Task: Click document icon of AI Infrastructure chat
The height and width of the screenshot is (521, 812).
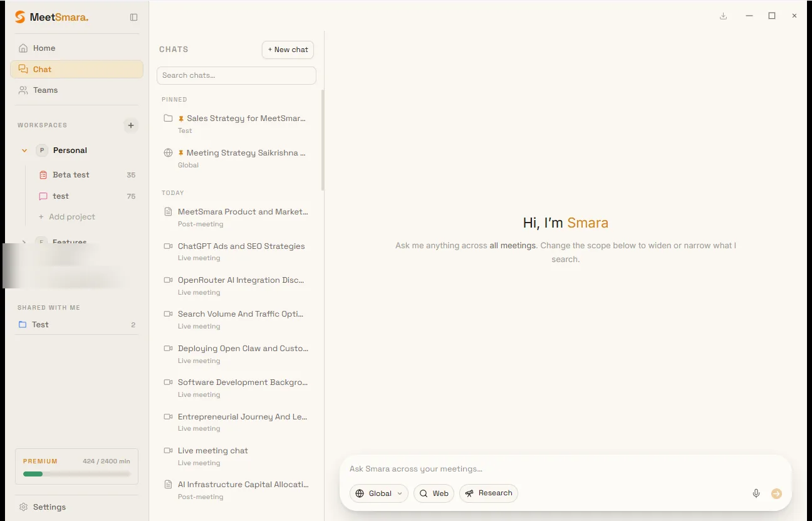Action: tap(168, 485)
